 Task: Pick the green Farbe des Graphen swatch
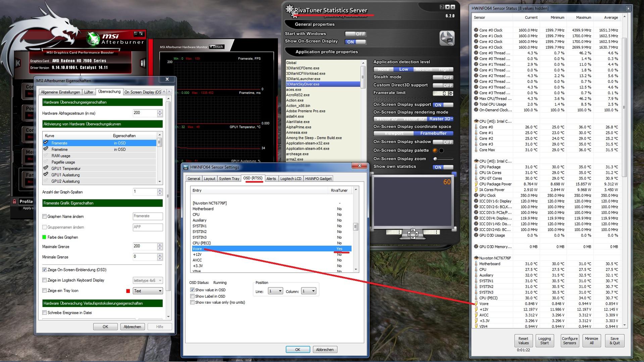pyautogui.click(x=44, y=237)
